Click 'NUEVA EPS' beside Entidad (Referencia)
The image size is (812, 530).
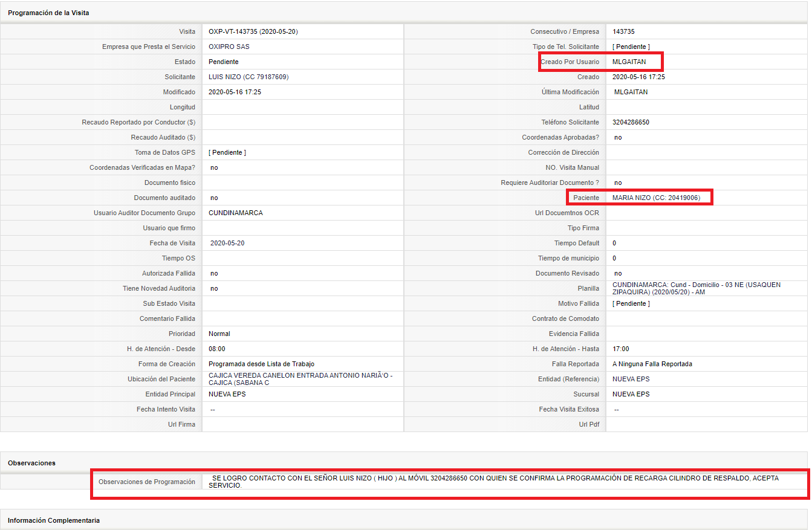click(631, 379)
